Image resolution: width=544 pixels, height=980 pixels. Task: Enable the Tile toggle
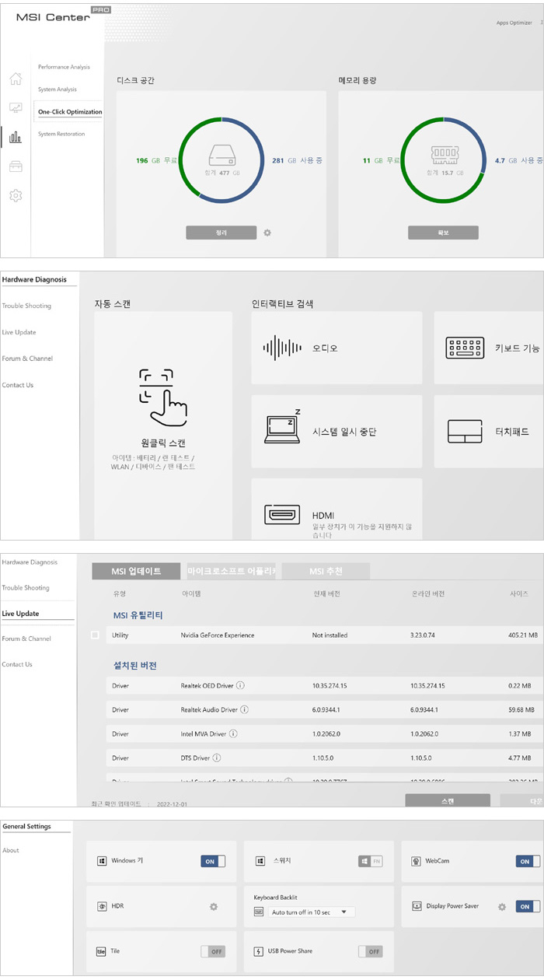(x=213, y=950)
